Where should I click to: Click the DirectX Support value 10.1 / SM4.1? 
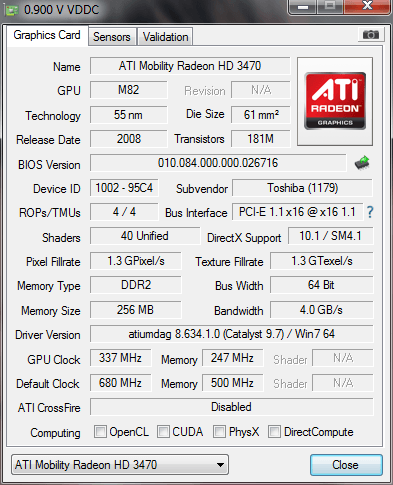[331, 236]
